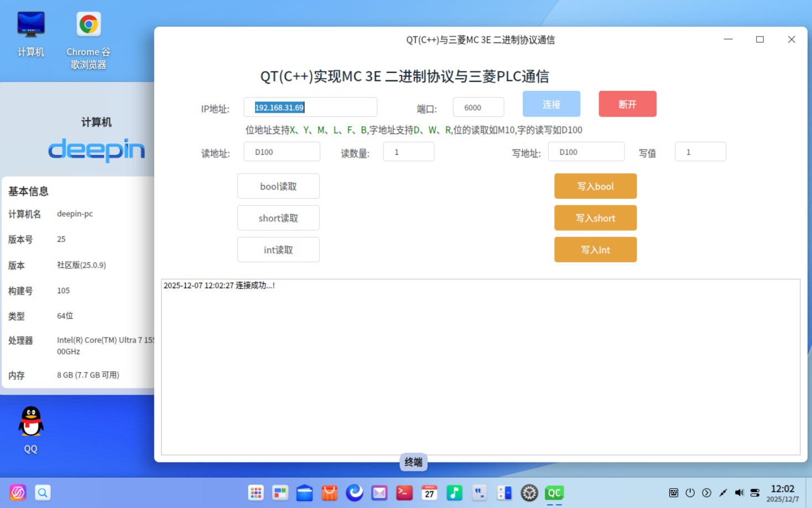Open the red terminal dock icon

tap(404, 493)
